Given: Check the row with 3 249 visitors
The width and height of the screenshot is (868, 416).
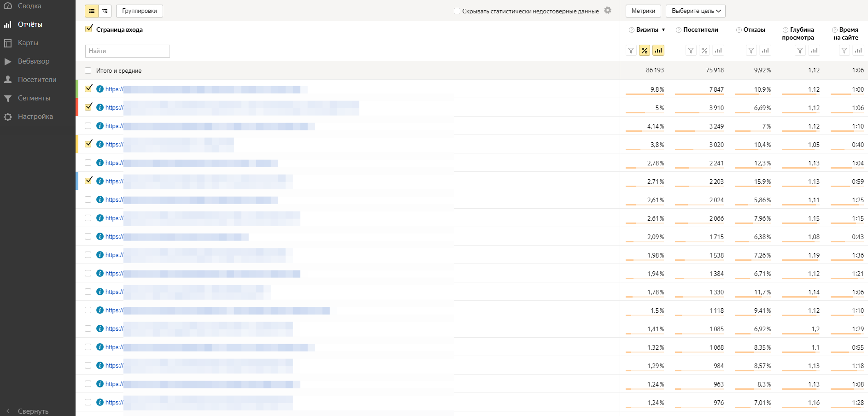Looking at the screenshot, I should (88, 126).
